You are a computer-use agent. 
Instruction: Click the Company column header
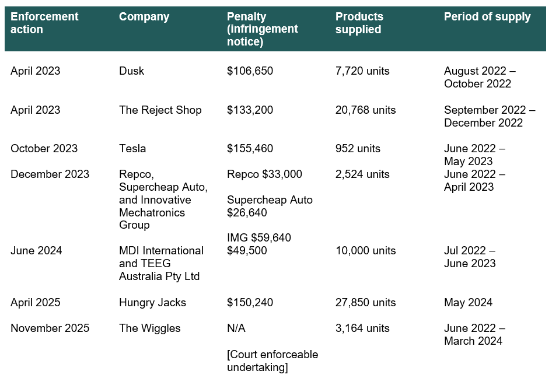[x=144, y=17]
